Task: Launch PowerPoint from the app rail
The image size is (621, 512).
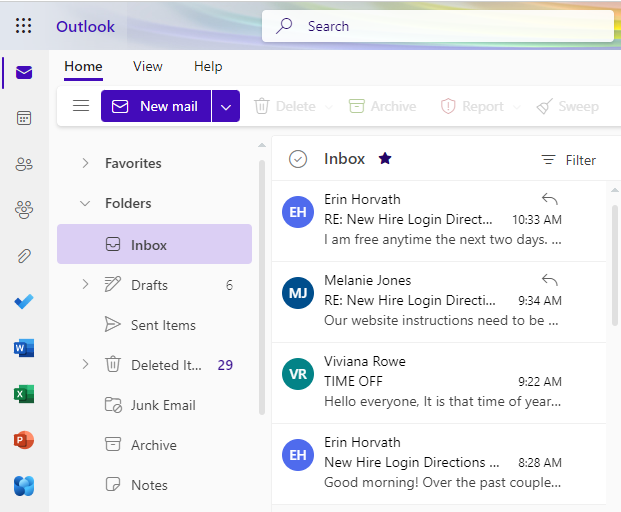Action: click(x=24, y=440)
